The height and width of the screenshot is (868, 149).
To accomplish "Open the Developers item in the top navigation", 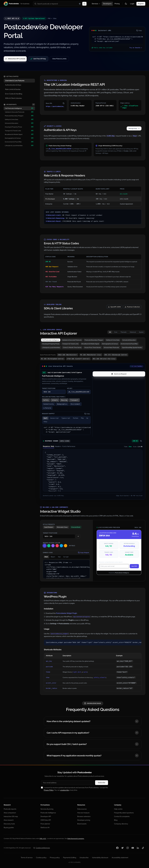I will coord(107,4).
